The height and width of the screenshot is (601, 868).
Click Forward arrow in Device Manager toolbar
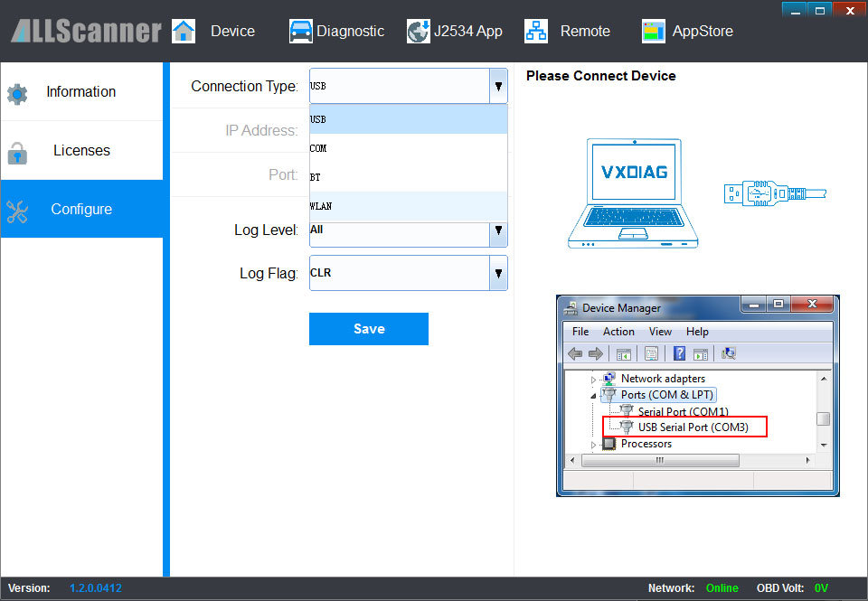coord(595,353)
